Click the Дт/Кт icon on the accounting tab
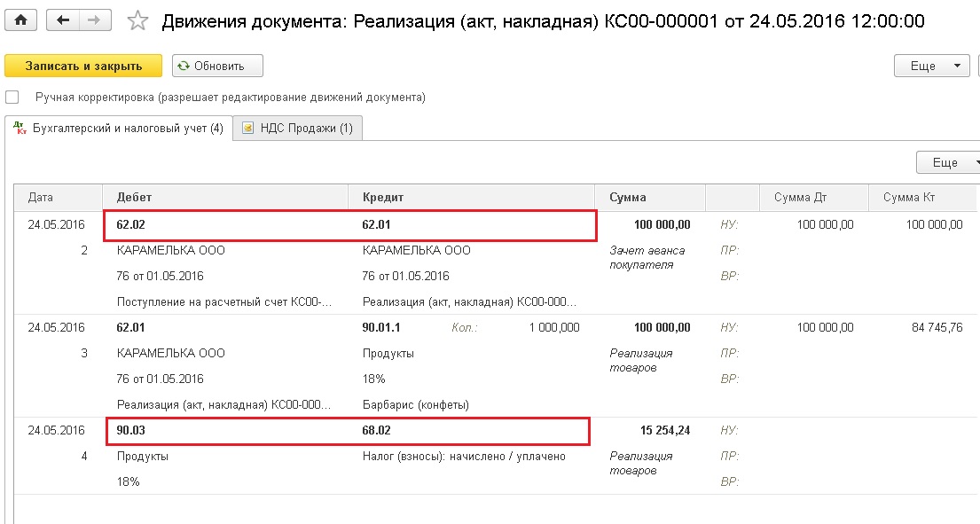 (21, 129)
